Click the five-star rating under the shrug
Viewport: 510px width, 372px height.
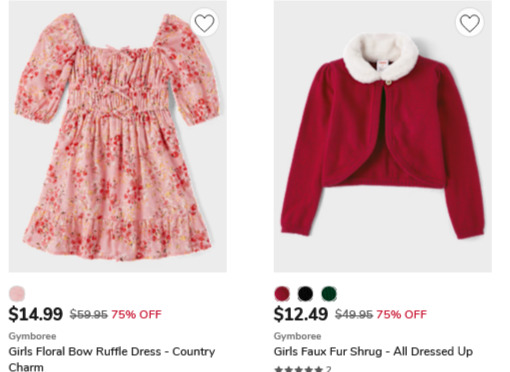click(298, 369)
